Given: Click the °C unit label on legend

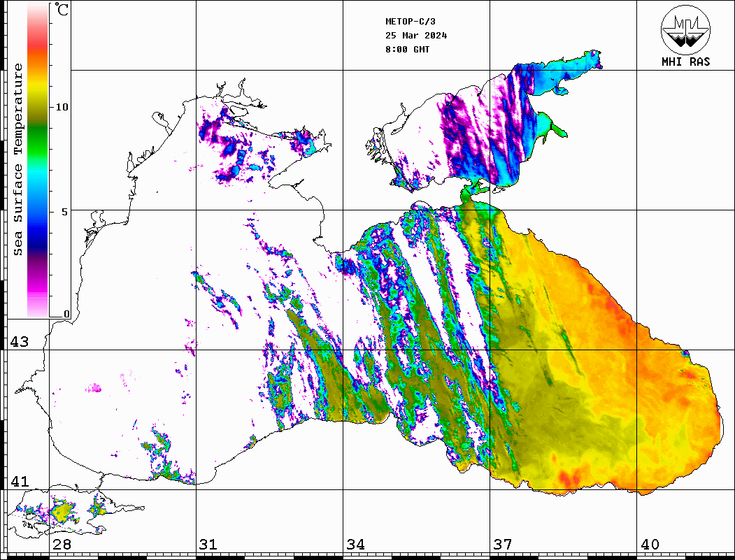Looking at the screenshot, I should (62, 9).
